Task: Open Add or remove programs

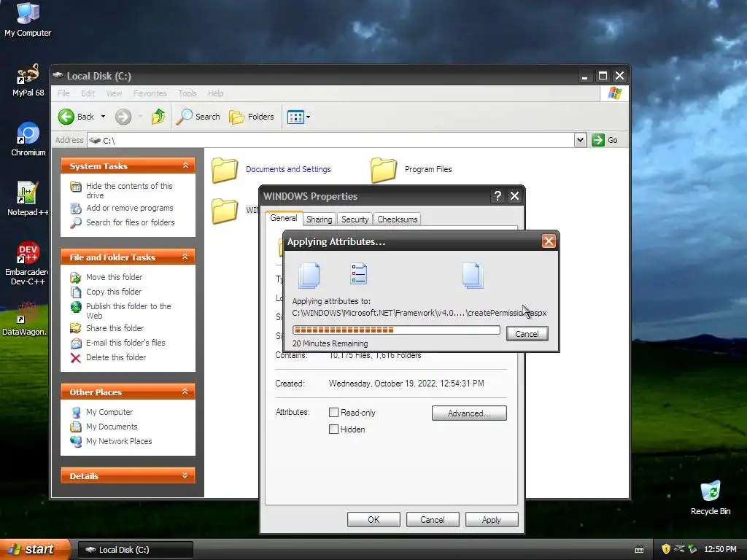Action: click(130, 208)
